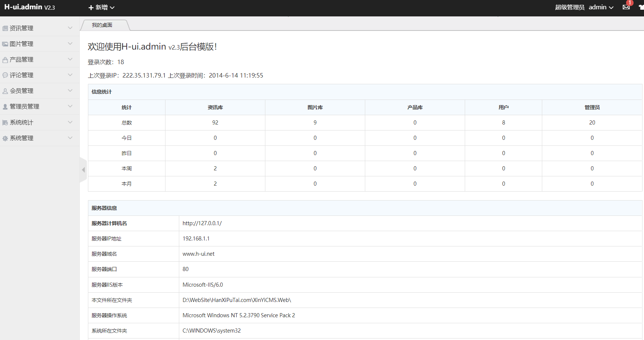Image resolution: width=644 pixels, height=340 pixels.
Task: Collapse the sidebar with the arrow handle
Action: (83, 170)
